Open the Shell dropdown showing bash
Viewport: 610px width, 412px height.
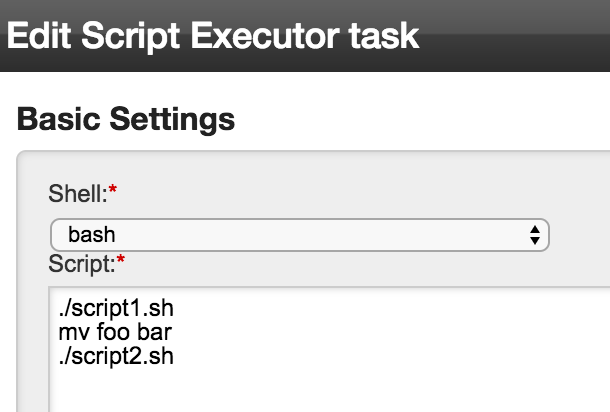[x=300, y=235]
